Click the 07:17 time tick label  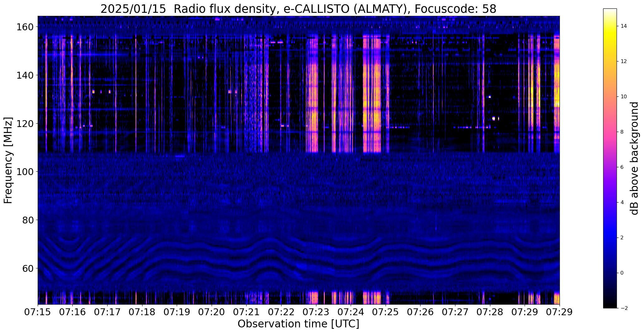point(108,312)
